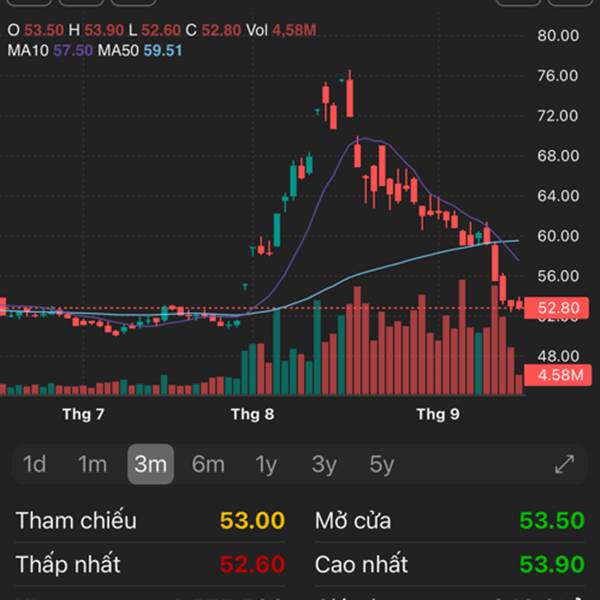600x600 pixels.
Task: Click the 56.00 price axis label
Action: click(x=558, y=276)
